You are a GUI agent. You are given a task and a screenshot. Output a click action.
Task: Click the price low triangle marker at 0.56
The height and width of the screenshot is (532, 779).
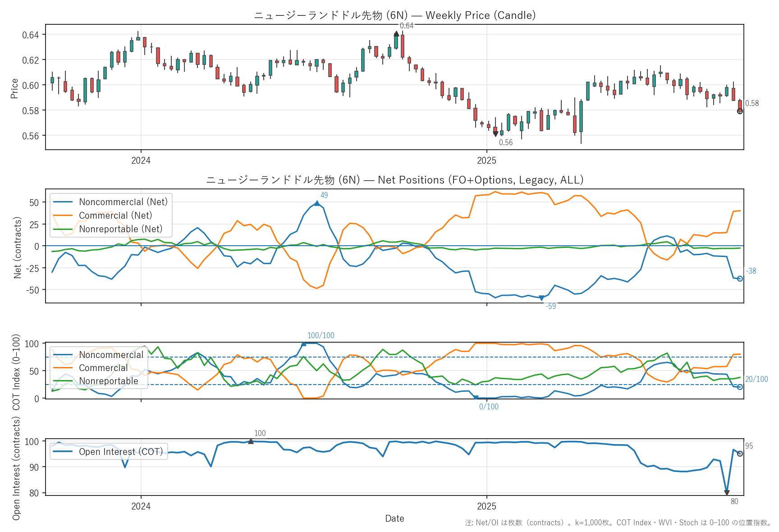495,134
